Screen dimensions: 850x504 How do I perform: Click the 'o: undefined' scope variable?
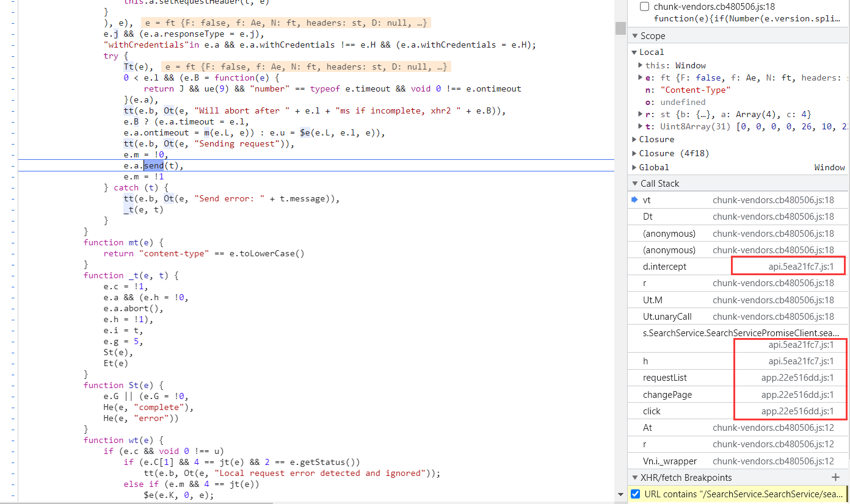[675, 102]
